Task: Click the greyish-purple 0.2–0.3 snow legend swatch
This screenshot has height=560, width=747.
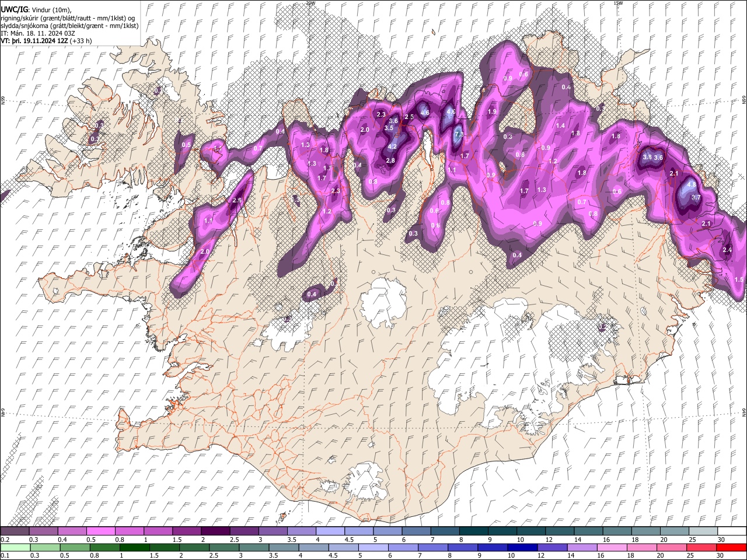Action: coord(15,531)
